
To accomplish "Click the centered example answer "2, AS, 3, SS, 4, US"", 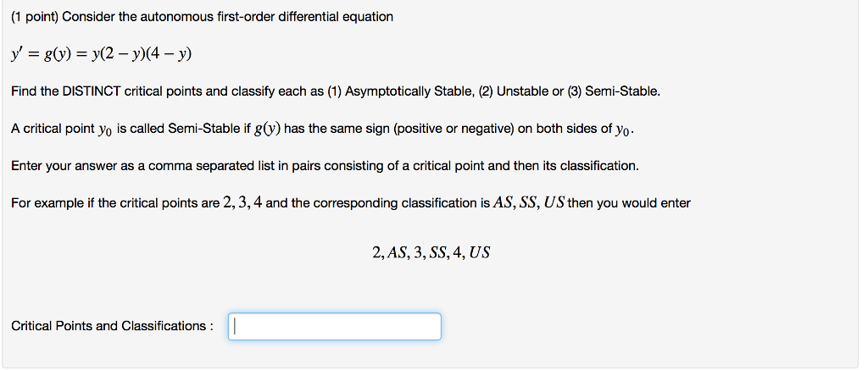I will coord(431,252).
